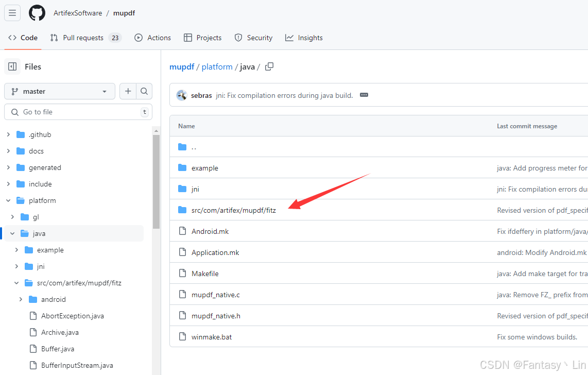Click the android folder icon in tree
Viewport: 588px width, 375px height.
pos(33,299)
